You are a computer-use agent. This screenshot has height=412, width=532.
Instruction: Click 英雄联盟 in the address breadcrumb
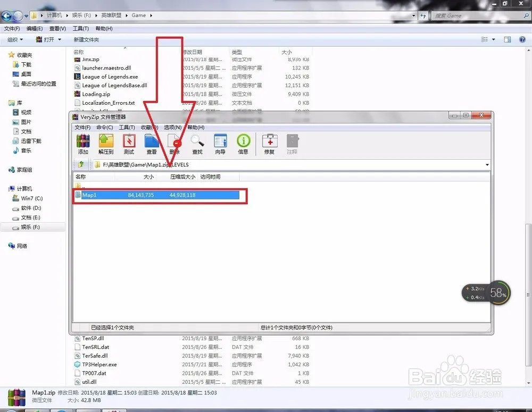111,15
